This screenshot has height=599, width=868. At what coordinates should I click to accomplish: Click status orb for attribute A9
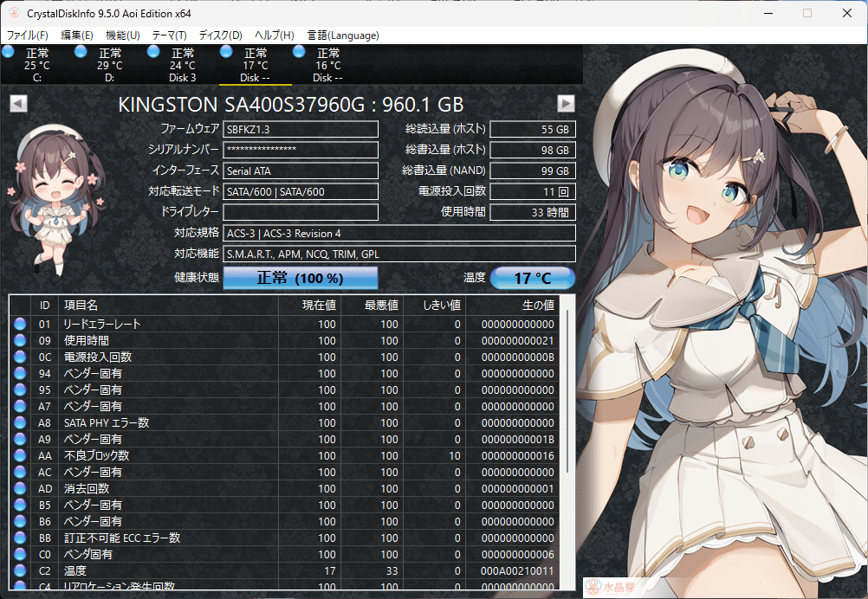pyautogui.click(x=20, y=439)
